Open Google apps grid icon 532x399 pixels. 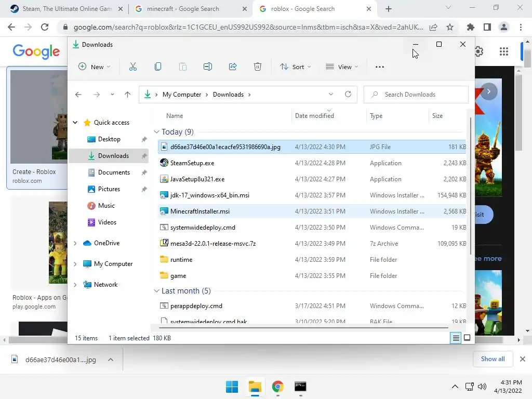point(504,51)
